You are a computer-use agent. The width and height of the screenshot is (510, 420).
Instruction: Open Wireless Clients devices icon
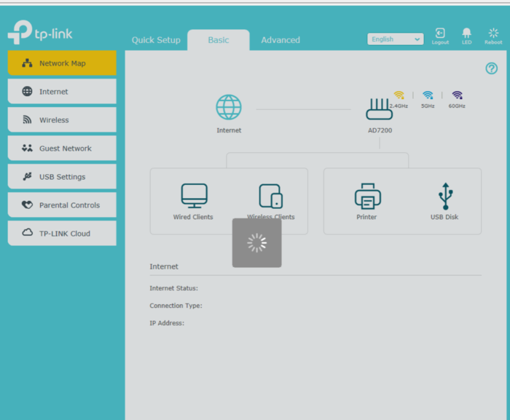[x=270, y=196]
